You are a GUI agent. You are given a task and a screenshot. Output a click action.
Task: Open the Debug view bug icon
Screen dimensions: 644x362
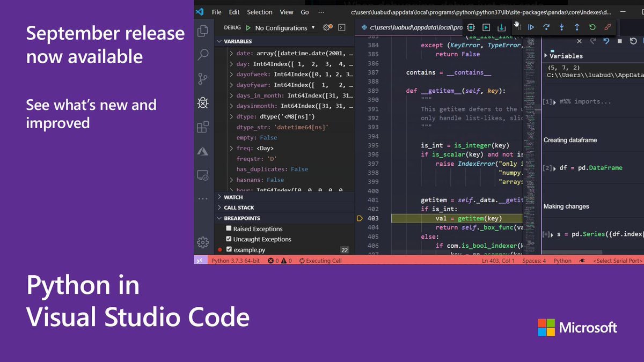pyautogui.click(x=203, y=102)
